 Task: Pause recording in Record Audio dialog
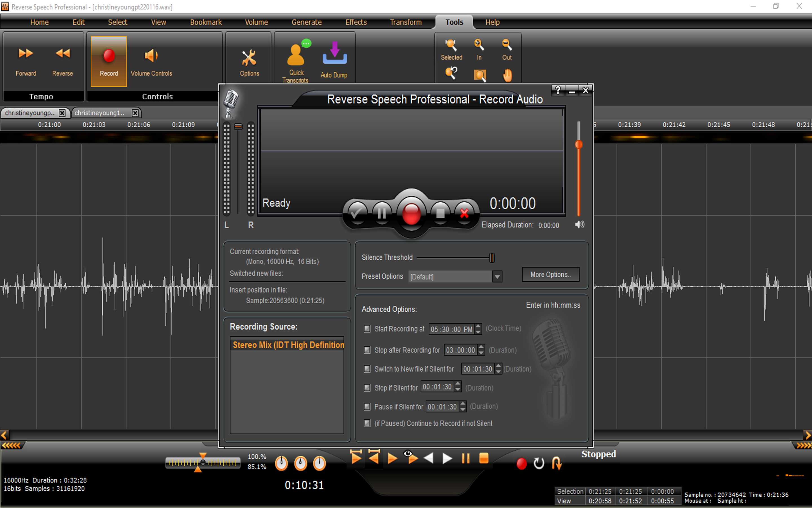point(382,213)
